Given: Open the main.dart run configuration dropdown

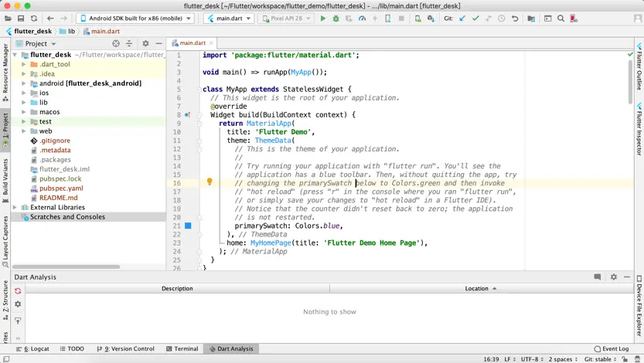Looking at the screenshot, I should tap(229, 19).
